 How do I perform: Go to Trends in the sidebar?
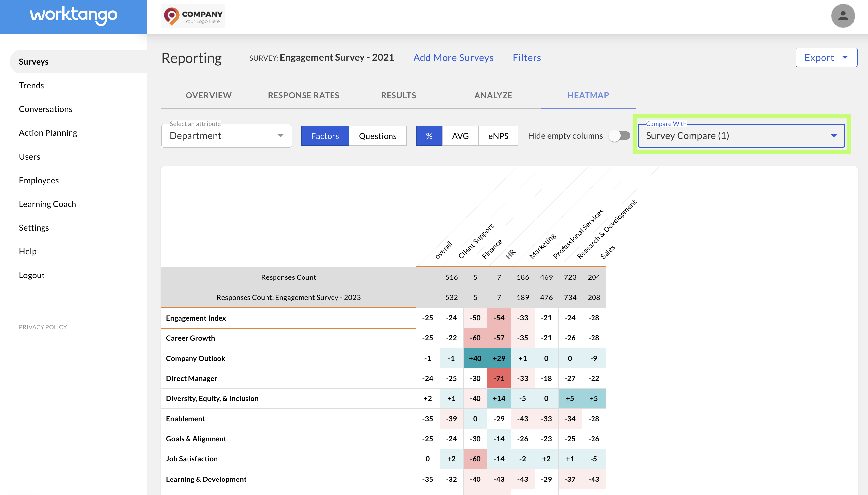[x=32, y=85]
